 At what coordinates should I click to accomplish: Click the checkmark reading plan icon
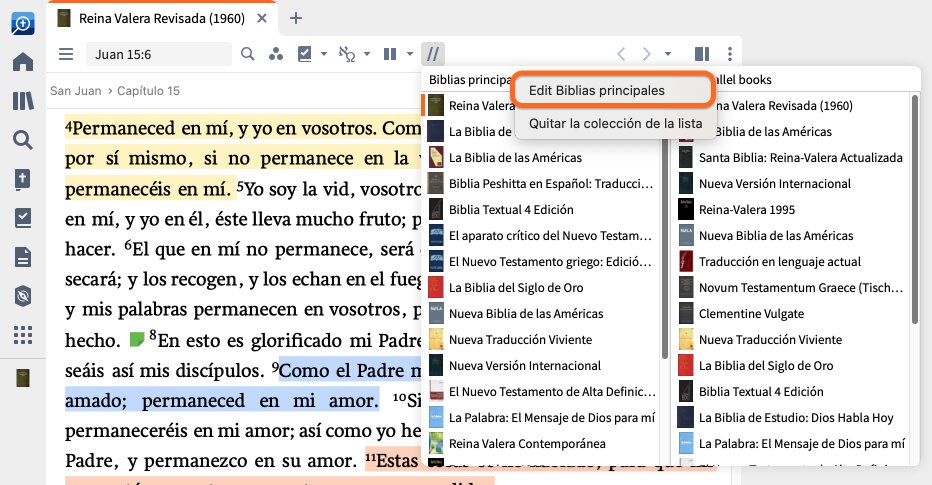[x=304, y=54]
